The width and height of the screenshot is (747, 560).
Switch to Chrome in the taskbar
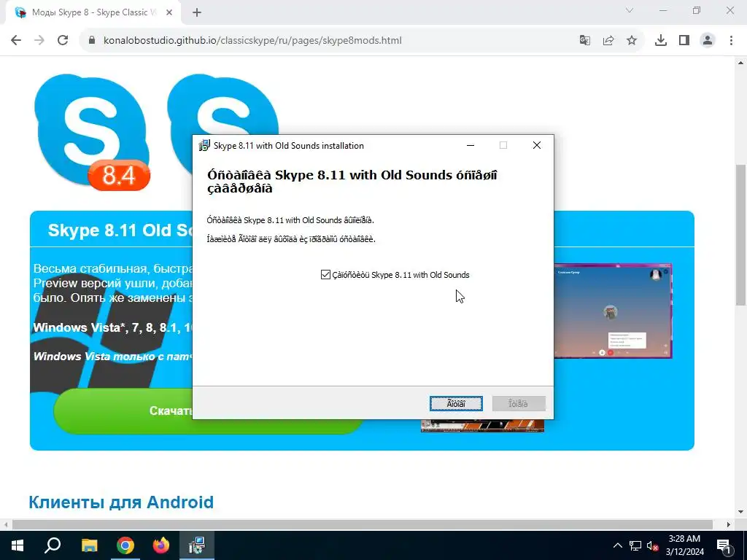pos(125,545)
